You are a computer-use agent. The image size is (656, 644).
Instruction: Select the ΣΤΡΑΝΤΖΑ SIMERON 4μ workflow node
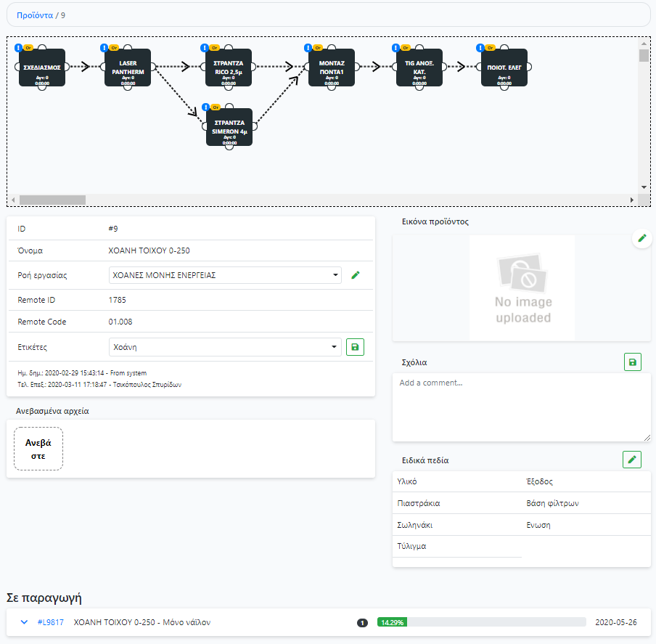229,128
